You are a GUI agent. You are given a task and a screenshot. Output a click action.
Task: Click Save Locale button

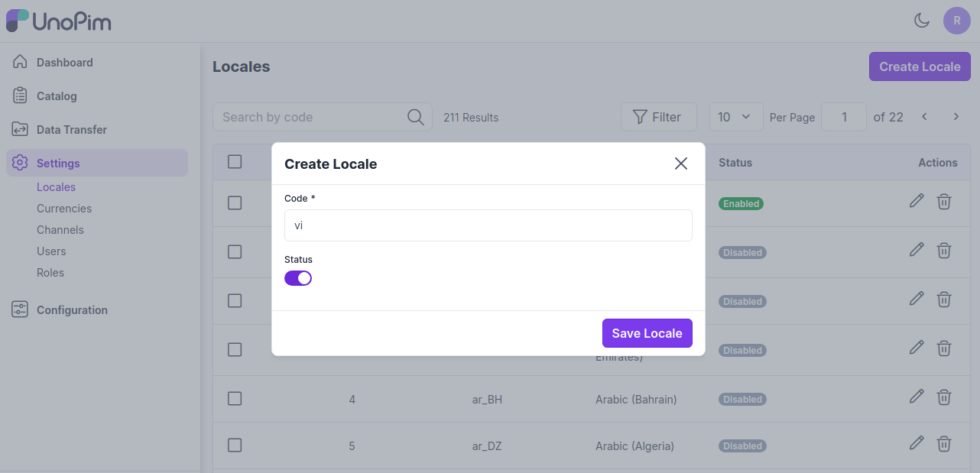(x=647, y=333)
